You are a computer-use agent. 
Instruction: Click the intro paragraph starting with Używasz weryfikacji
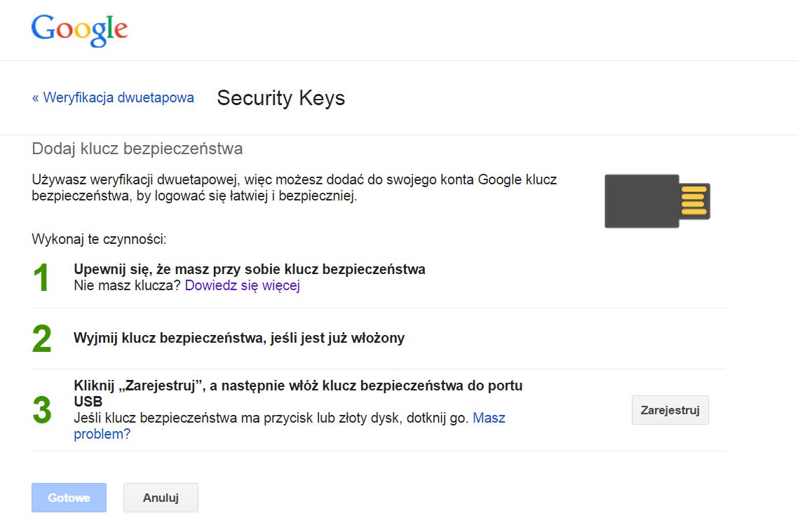295,188
